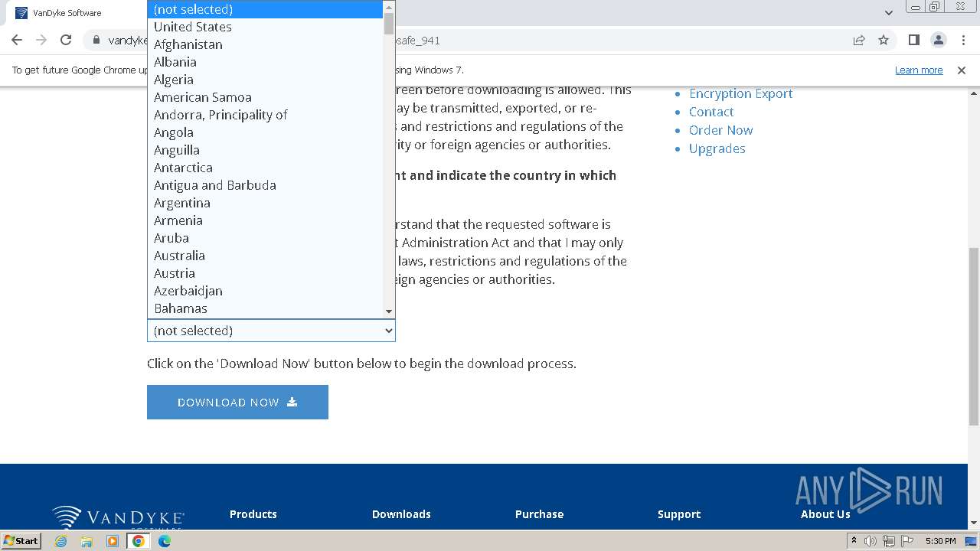Screen dimensions: 980x551
Task: Open the Learn more link in notification bar
Action: [919, 70]
